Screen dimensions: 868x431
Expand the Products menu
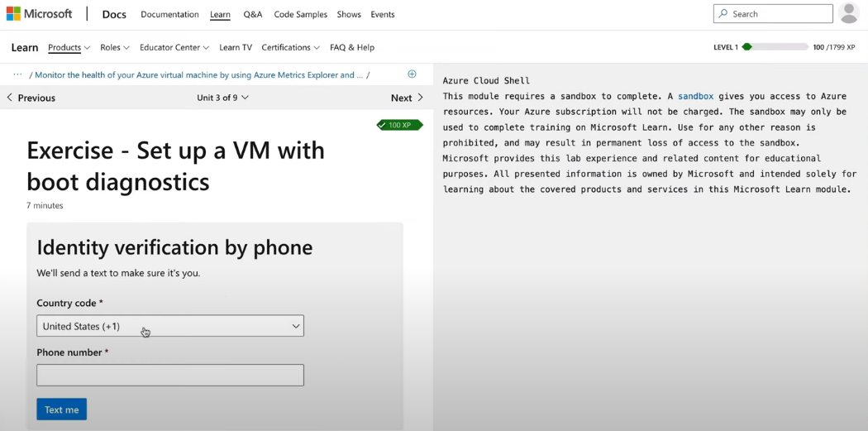point(69,47)
